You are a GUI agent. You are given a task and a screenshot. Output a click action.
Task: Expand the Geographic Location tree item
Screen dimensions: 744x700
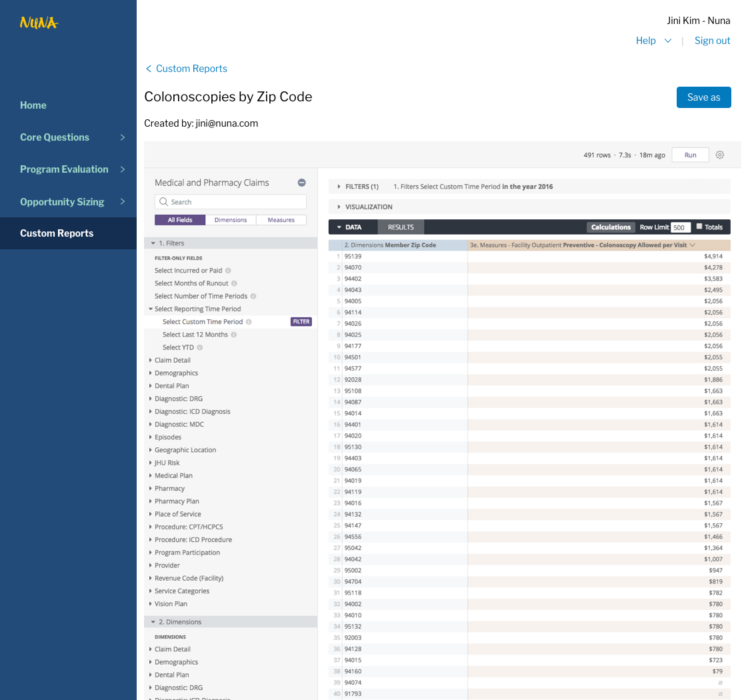tap(185, 450)
